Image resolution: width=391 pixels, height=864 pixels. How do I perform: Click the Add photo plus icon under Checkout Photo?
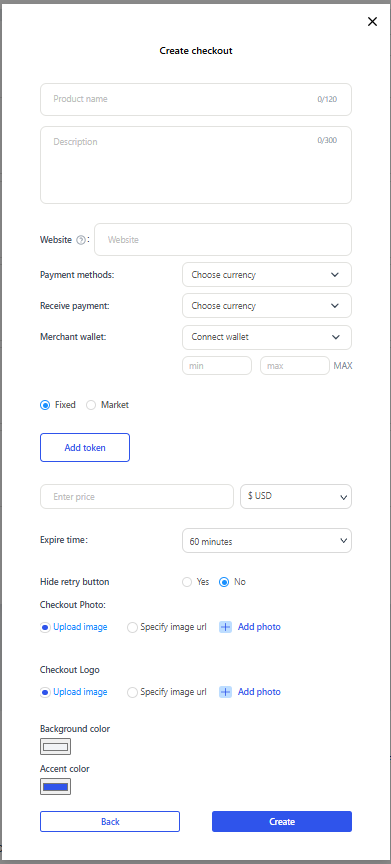point(225,627)
